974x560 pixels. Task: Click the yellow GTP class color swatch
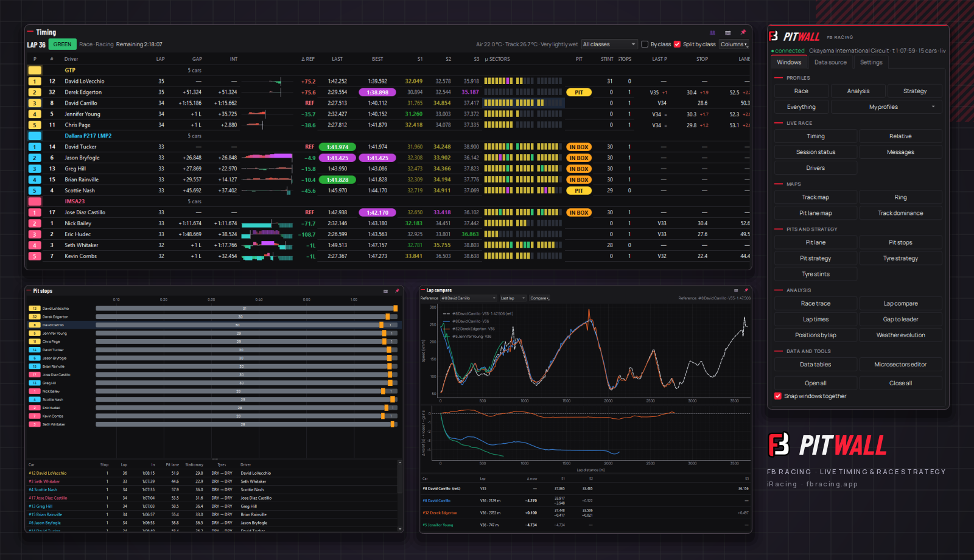[x=35, y=70]
